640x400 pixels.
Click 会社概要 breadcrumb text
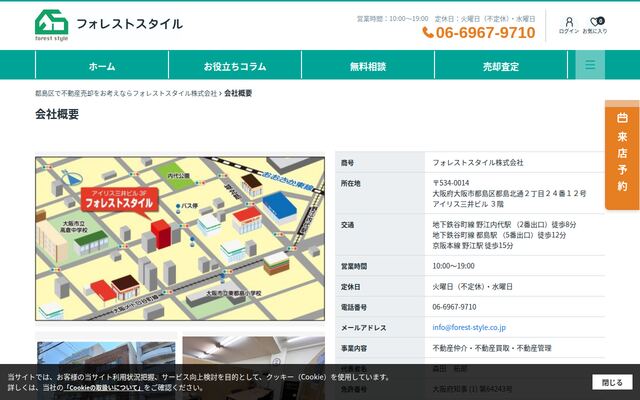(238, 93)
